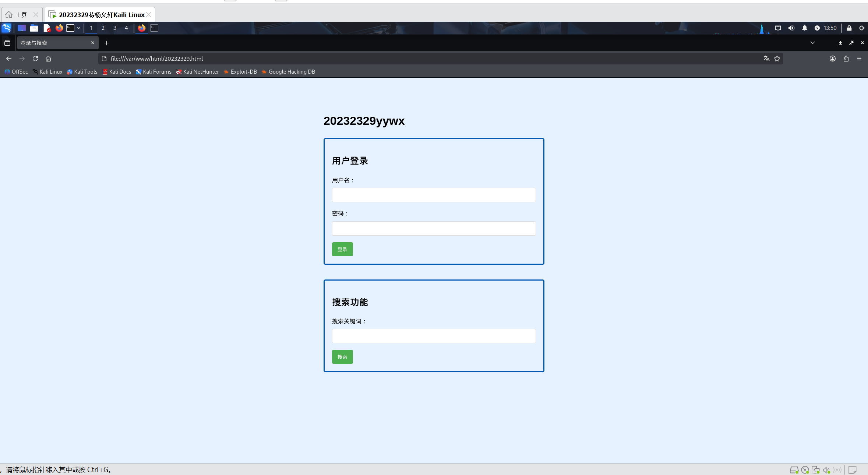Click the power manager icon in the tray
The width and height of the screenshot is (868, 475).
[x=817, y=28]
